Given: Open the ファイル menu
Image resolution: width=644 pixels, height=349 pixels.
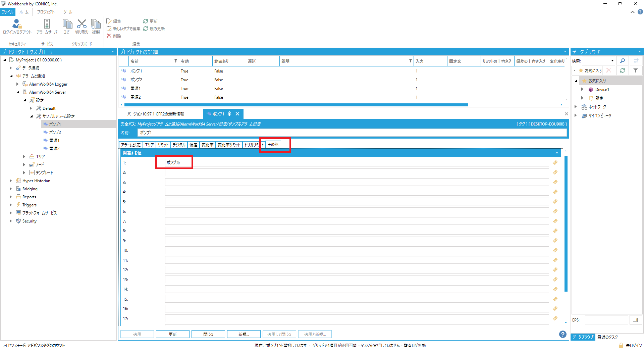Looking at the screenshot, I should pos(8,12).
